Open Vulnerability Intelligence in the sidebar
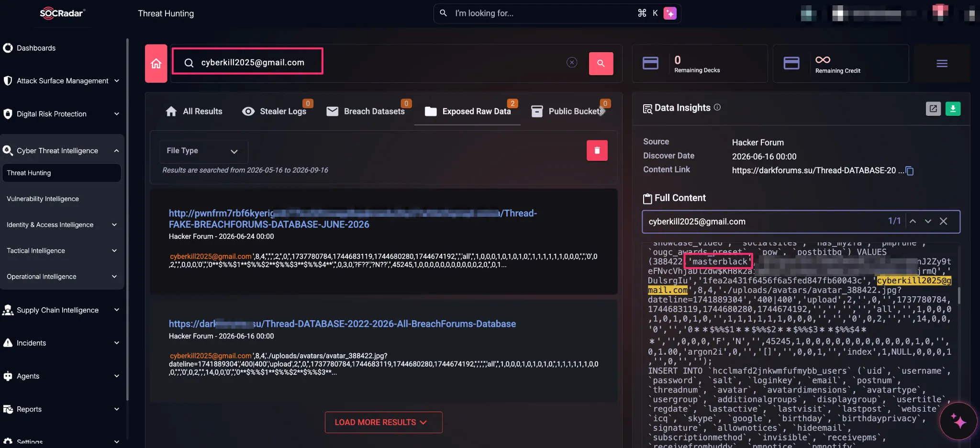This screenshot has width=980, height=448. point(43,199)
